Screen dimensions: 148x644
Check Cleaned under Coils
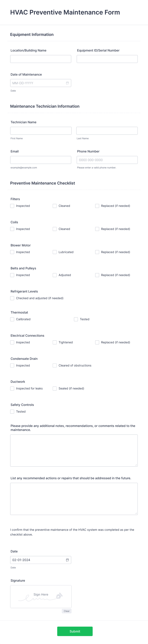click(54, 229)
